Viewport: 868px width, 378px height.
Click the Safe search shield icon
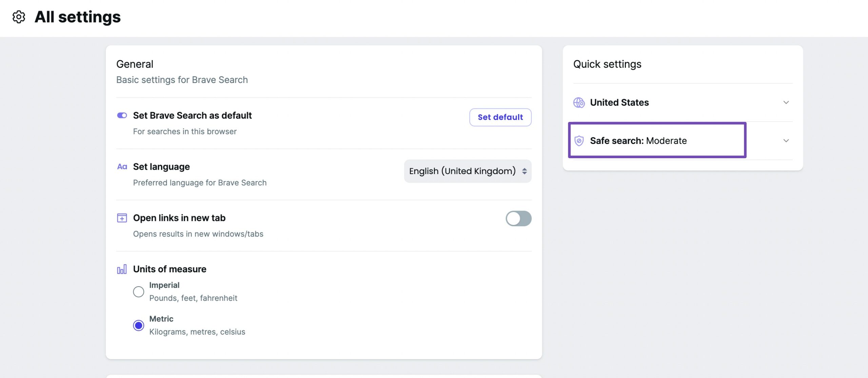[579, 141]
